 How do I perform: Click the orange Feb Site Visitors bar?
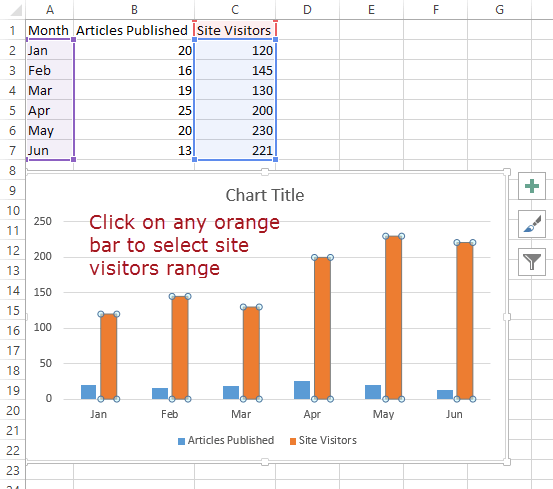pos(180,348)
